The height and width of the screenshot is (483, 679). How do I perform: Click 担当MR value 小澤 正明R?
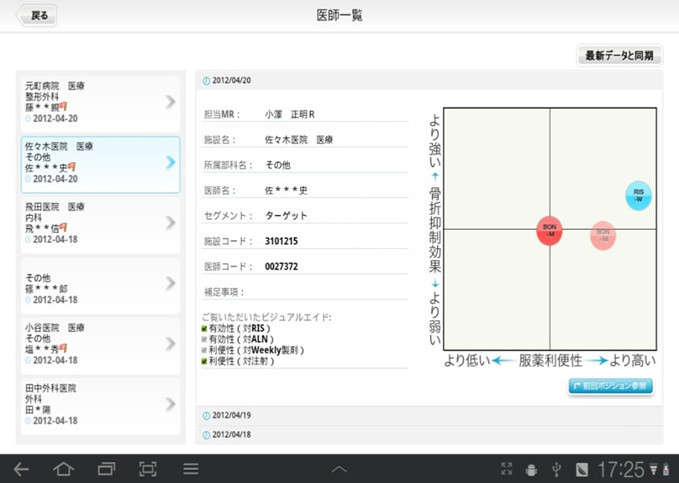pyautogui.click(x=290, y=114)
